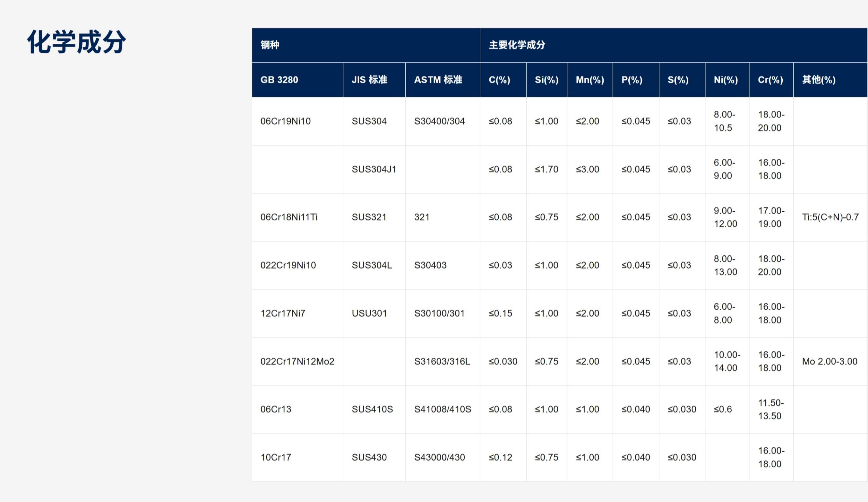Screen dimensions: 868x502
Task: Click the 10Cr17 grade cell
Action: coord(276,457)
